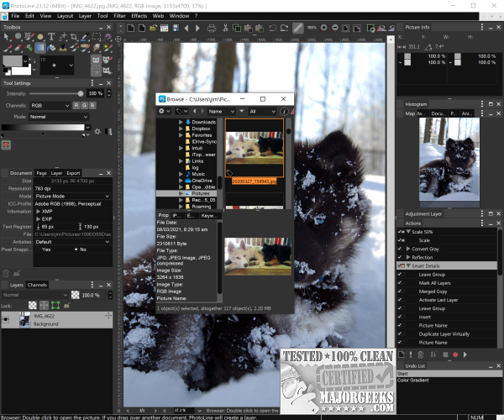The height and width of the screenshot is (420, 504).
Task: Click the Cut scissors icon
Action: click(223, 27)
